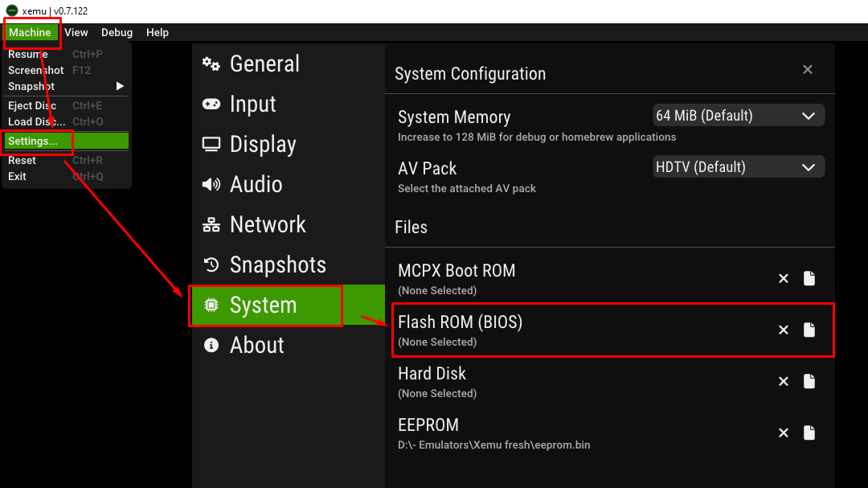Click the xemu logo in the title bar

(x=11, y=10)
